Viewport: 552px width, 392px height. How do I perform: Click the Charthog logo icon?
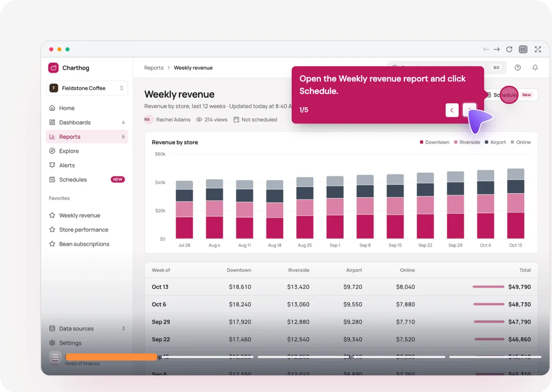(x=53, y=68)
